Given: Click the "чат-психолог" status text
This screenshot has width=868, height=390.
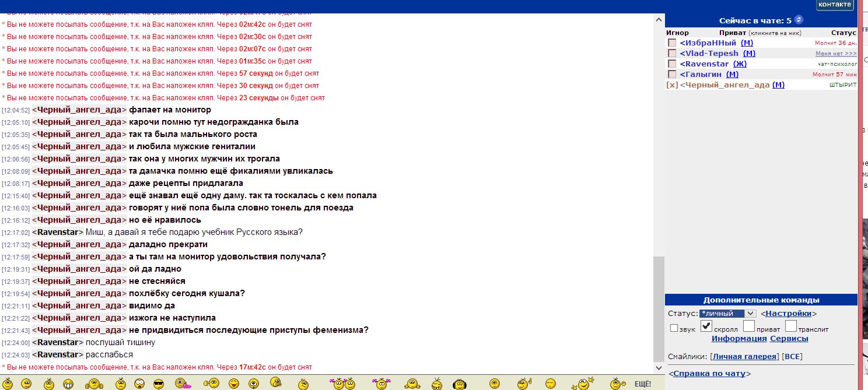Looking at the screenshot, I should 838,64.
